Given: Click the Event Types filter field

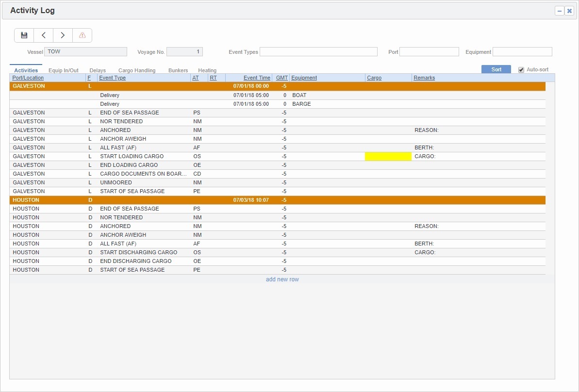Looking at the screenshot, I should click(x=318, y=51).
